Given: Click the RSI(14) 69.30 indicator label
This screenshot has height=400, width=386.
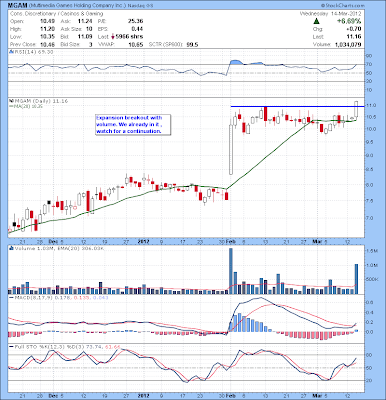Looking at the screenshot, I should [33, 52].
